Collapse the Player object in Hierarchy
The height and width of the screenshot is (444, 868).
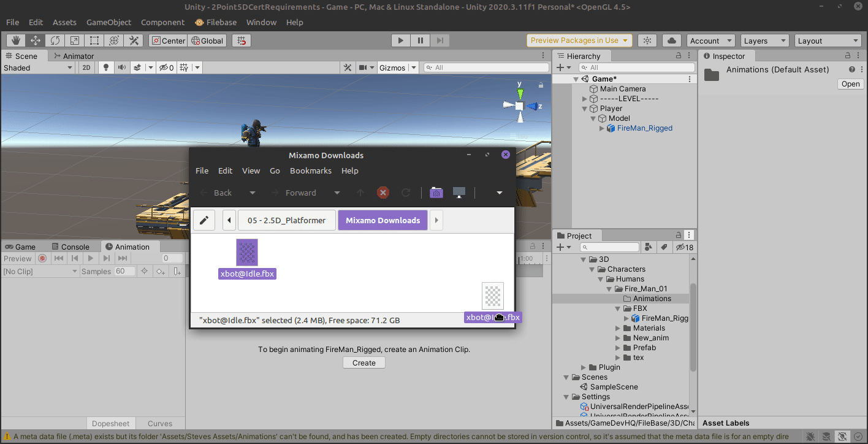pyautogui.click(x=585, y=109)
